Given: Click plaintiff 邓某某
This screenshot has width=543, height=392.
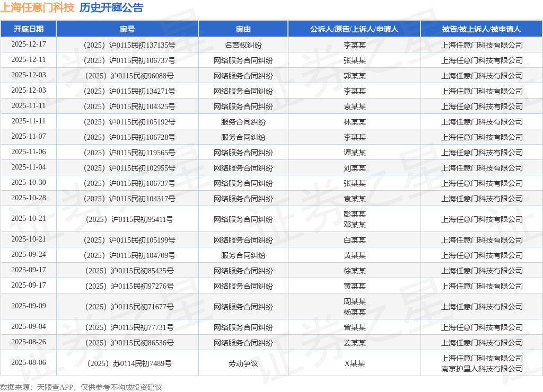Looking at the screenshot, I should click(x=355, y=225).
